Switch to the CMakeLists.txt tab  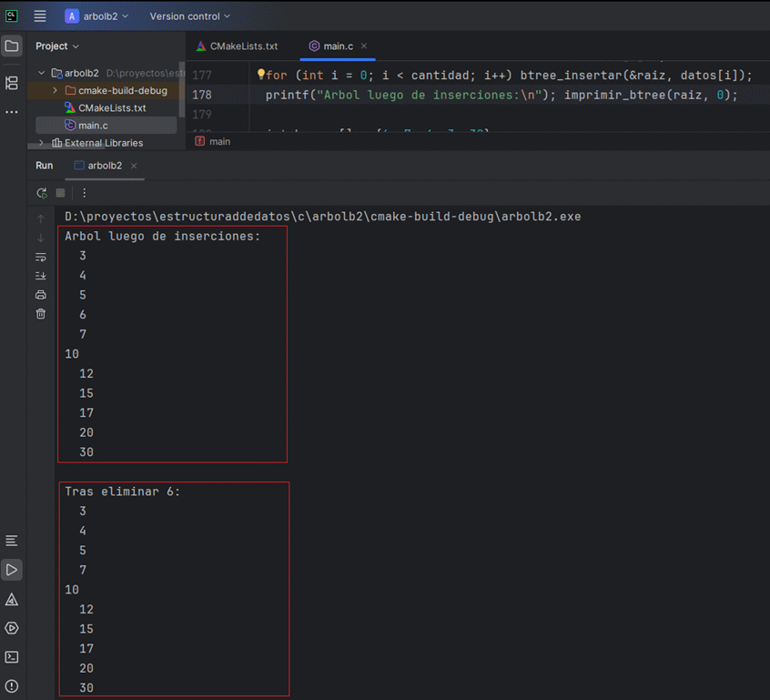237,46
